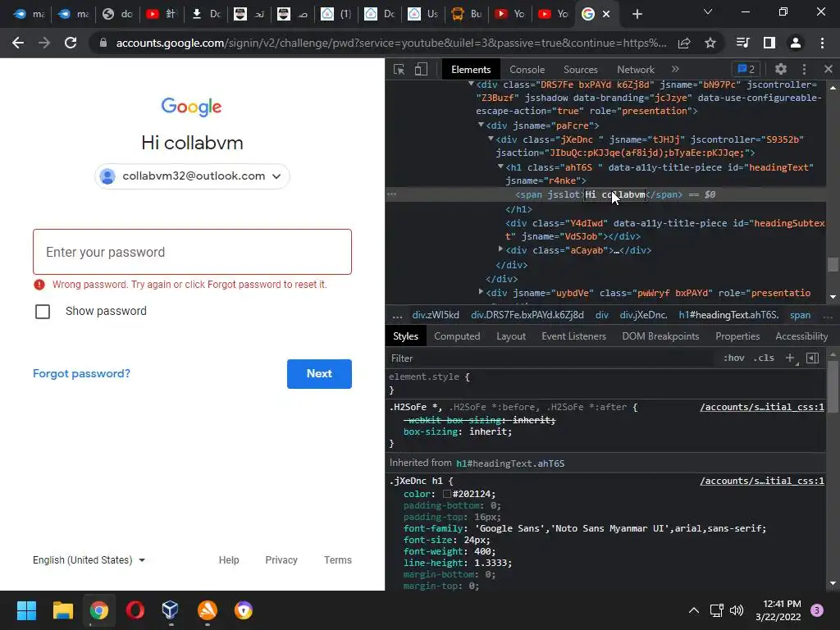Reload the page
This screenshot has height=630, width=840.
pos(71,43)
